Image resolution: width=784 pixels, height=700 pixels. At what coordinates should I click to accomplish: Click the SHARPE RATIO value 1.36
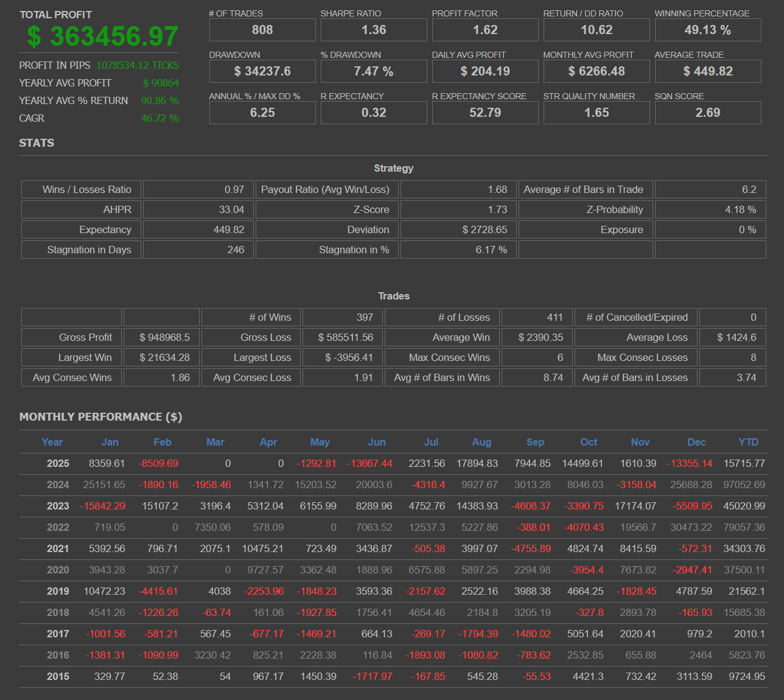[373, 29]
